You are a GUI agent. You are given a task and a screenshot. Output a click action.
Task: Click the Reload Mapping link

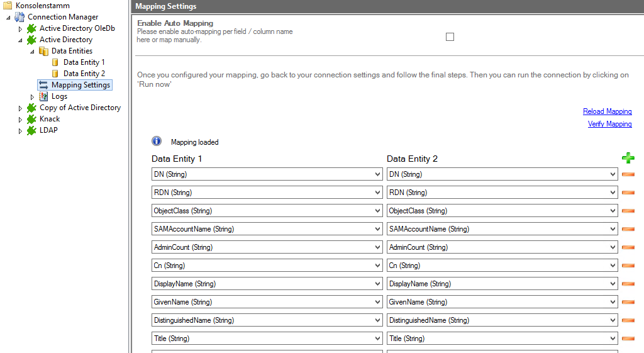point(607,111)
